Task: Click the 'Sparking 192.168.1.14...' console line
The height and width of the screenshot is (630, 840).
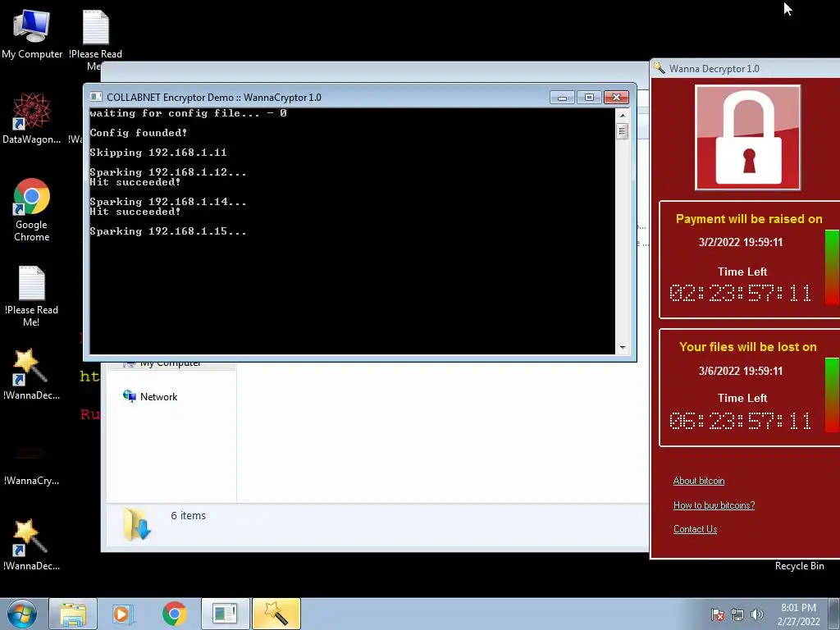Action: point(167,202)
